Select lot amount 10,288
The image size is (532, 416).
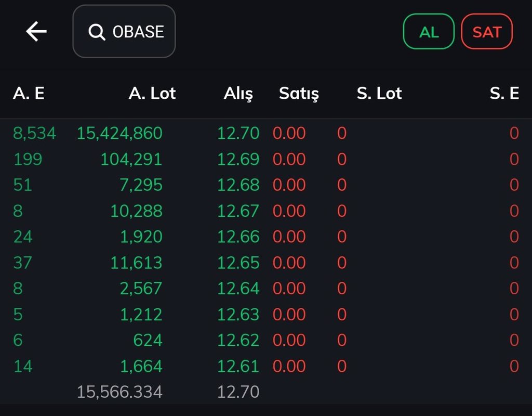pyautogui.click(x=137, y=211)
